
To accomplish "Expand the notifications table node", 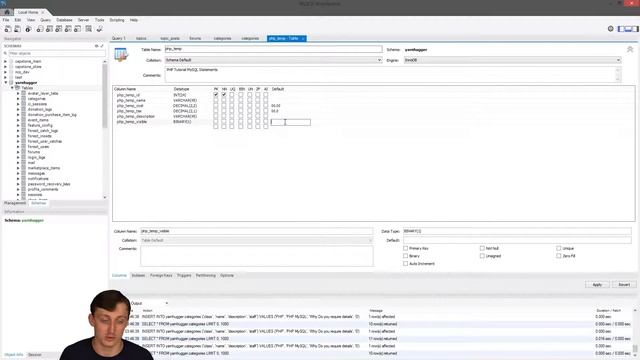I will coord(18,178).
